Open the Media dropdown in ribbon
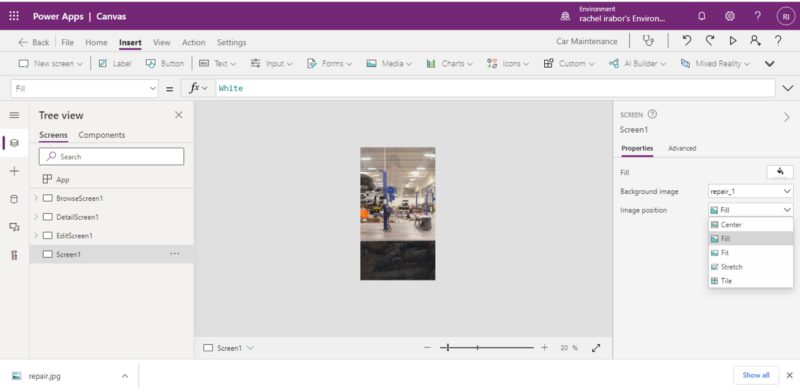Screen dimensions: 800x392 click(389, 64)
